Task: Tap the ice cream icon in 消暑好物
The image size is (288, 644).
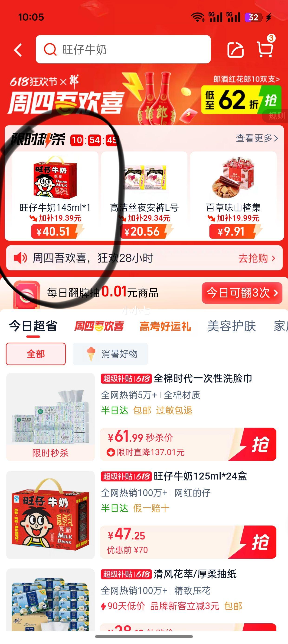Action: click(91, 354)
